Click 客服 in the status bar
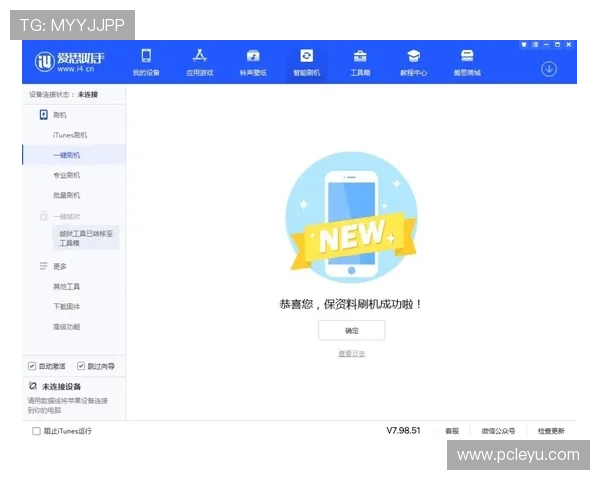 (452, 431)
